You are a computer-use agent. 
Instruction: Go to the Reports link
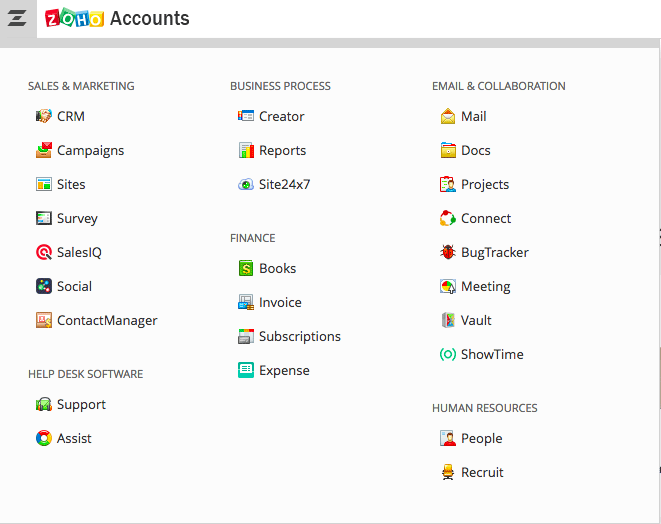point(282,151)
